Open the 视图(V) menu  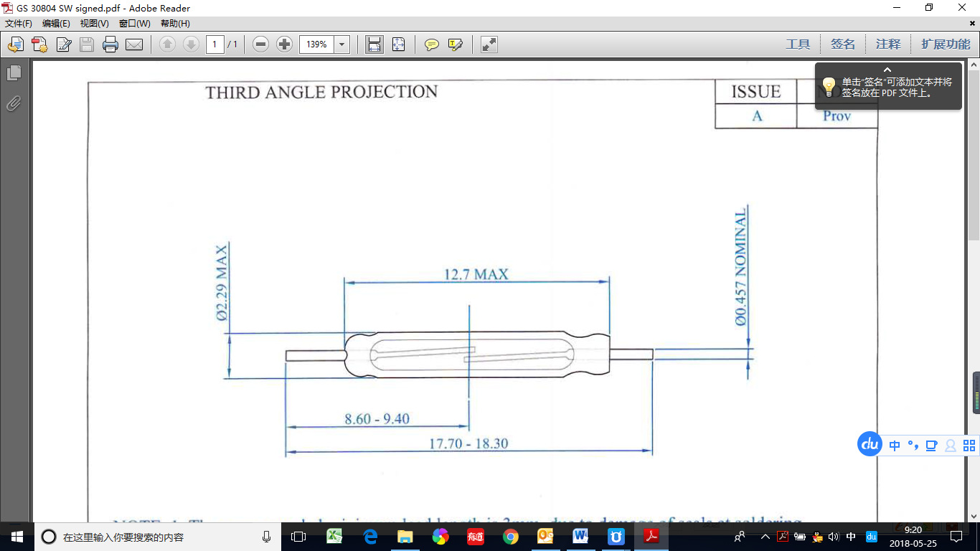click(x=95, y=24)
